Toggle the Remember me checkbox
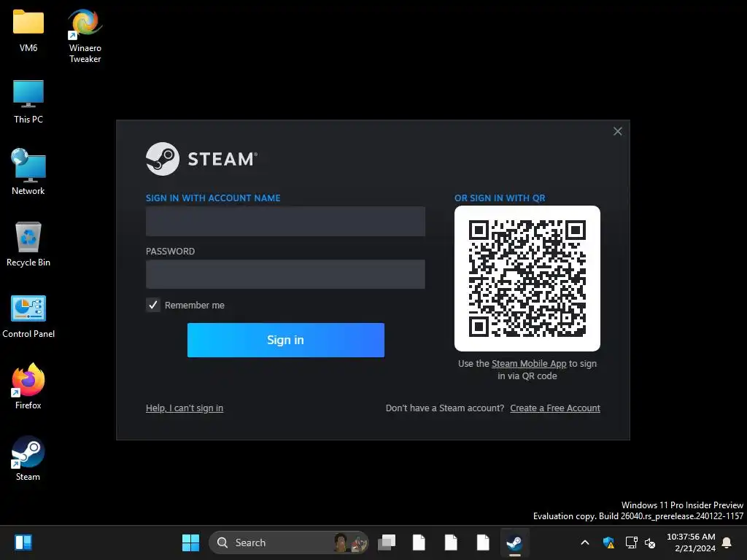 [153, 305]
